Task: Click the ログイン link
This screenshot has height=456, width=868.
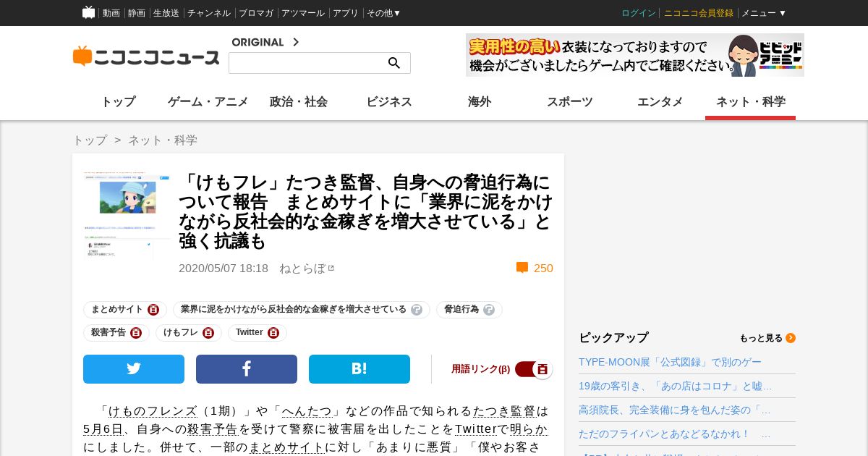Action: click(639, 13)
